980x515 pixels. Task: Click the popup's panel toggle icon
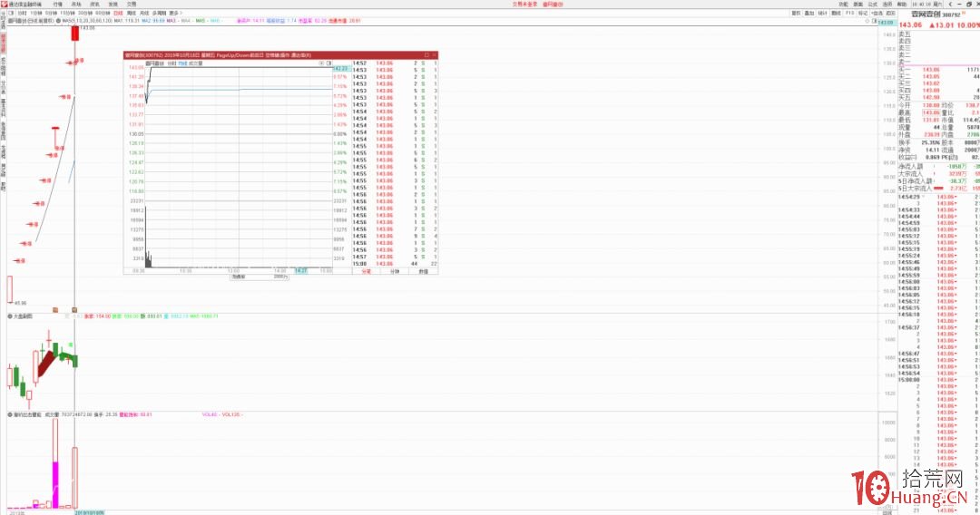[328, 63]
